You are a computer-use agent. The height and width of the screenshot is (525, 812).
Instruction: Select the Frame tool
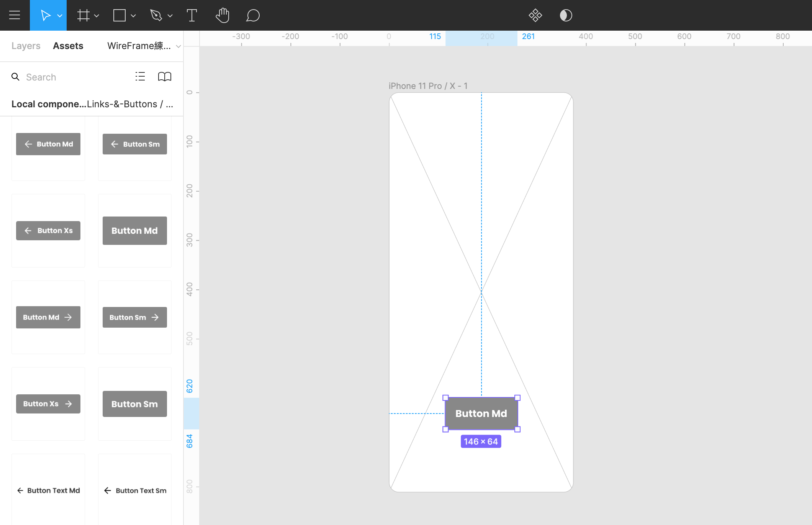pyautogui.click(x=83, y=15)
